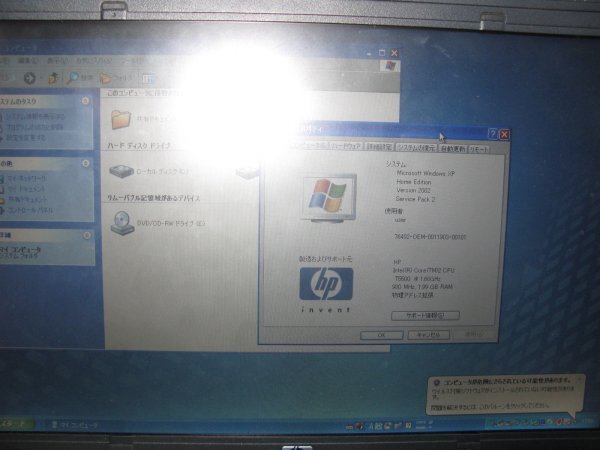Collapse the System Tasks panel chevron
The image size is (600, 450).
(85, 101)
